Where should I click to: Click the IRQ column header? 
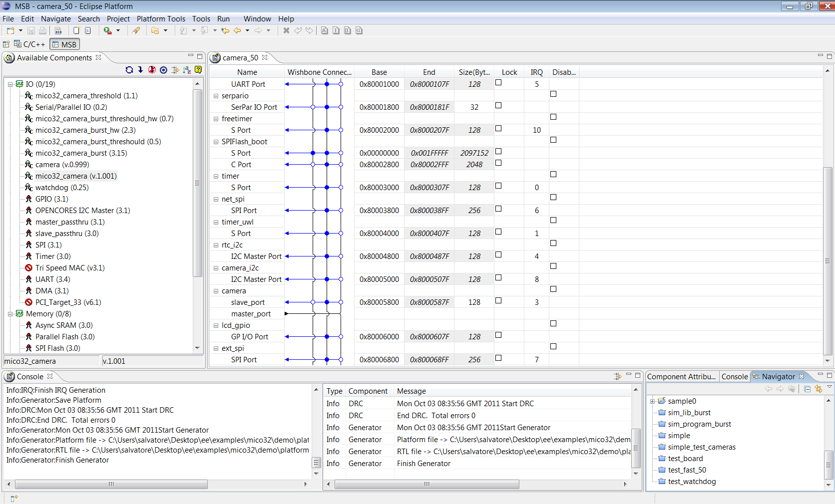pyautogui.click(x=537, y=72)
